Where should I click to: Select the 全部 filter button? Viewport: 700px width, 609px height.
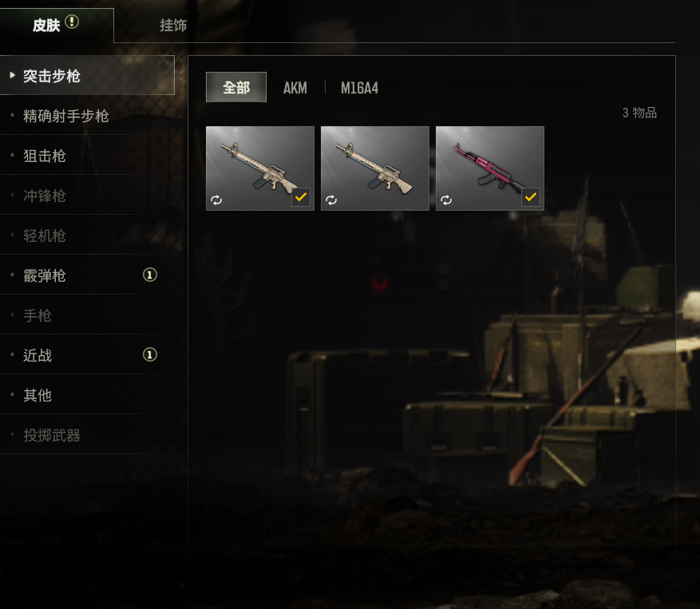coord(236,87)
